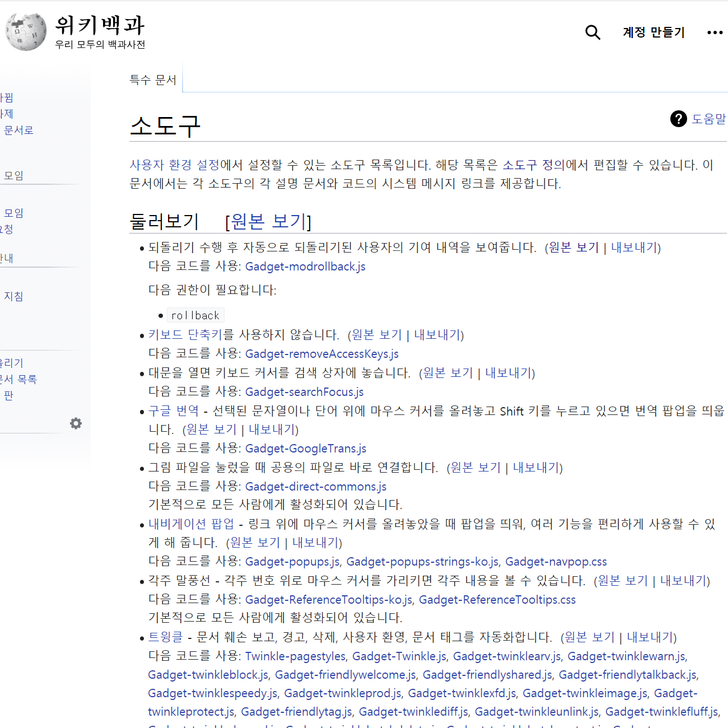Open the 내비게이션 팝업 link
This screenshot has width=728, height=728.
191,524
